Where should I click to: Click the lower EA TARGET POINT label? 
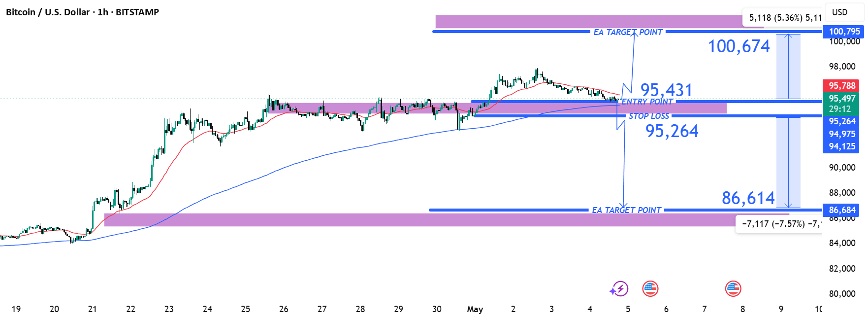626,210
